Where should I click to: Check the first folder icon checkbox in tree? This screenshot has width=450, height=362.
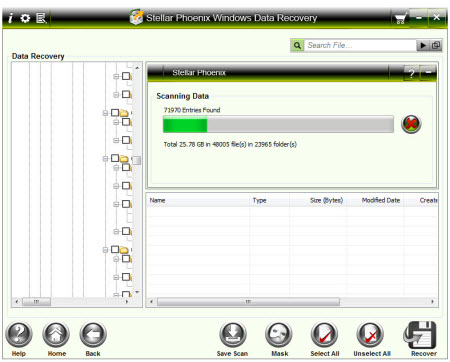(x=115, y=113)
